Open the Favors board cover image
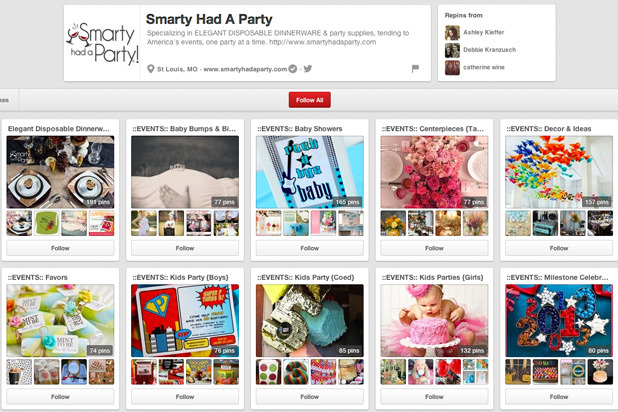 click(x=60, y=320)
